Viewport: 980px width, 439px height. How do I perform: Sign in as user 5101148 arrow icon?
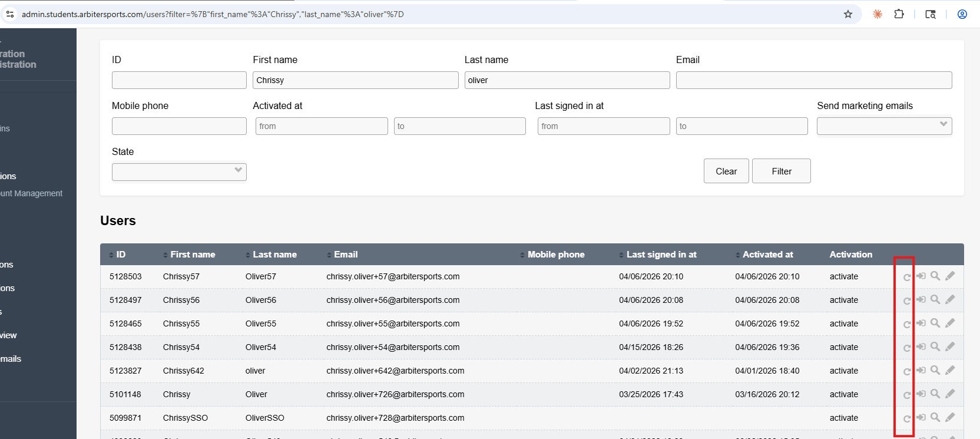tap(921, 394)
